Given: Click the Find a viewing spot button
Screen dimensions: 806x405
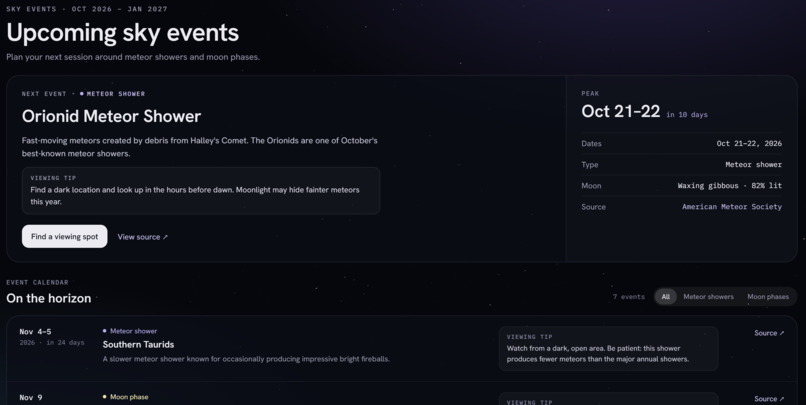Looking at the screenshot, I should click(x=65, y=236).
